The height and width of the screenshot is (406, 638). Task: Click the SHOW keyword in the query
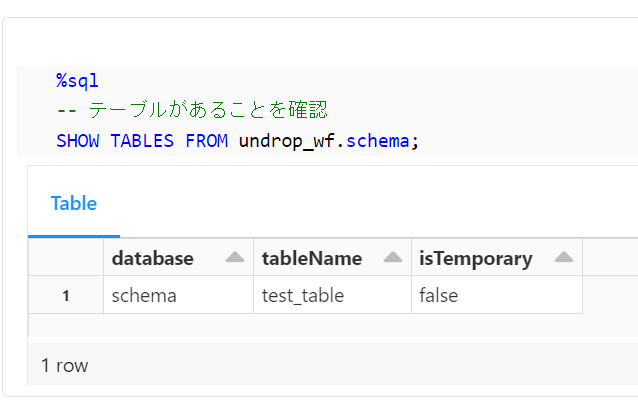[x=78, y=140]
